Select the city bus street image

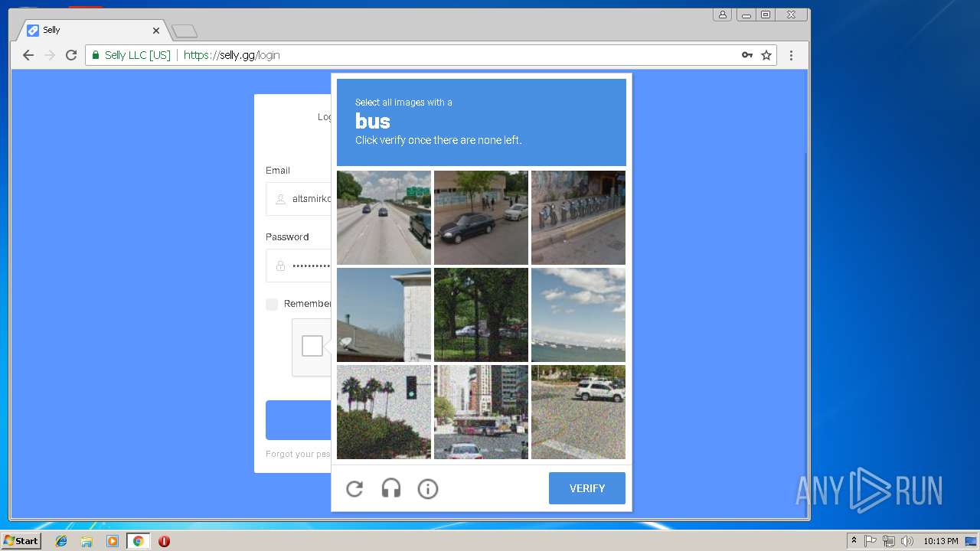tap(481, 412)
